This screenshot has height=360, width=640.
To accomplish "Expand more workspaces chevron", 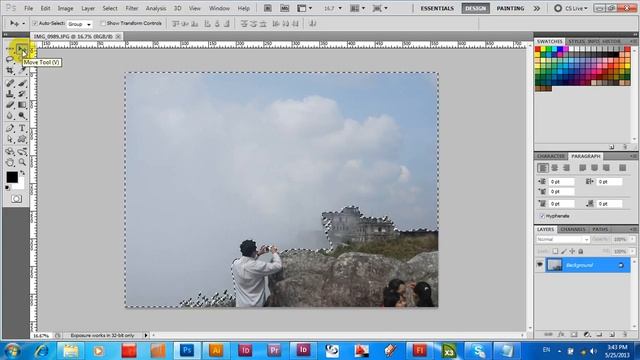I will (x=537, y=8).
